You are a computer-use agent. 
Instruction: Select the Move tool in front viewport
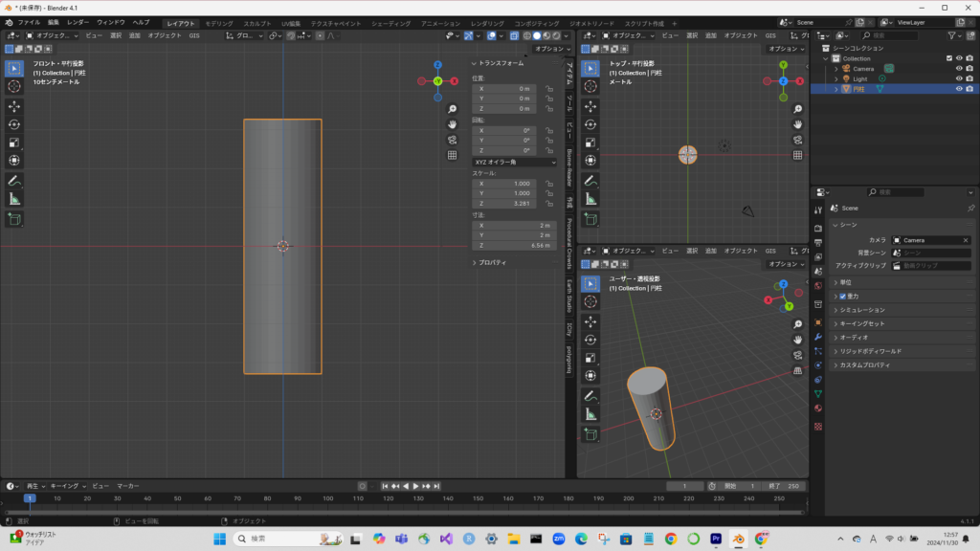[14, 105]
